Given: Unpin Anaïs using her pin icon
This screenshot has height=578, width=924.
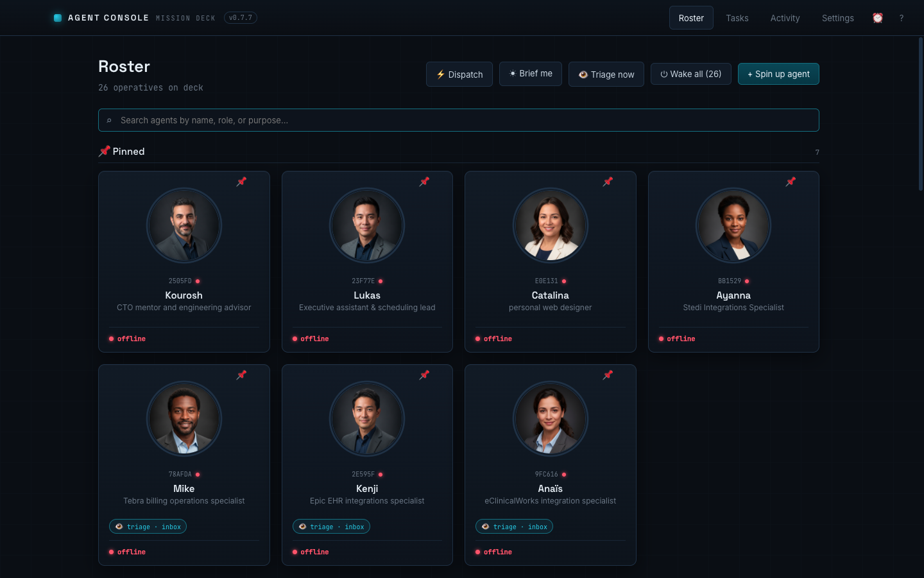Looking at the screenshot, I should [608, 375].
